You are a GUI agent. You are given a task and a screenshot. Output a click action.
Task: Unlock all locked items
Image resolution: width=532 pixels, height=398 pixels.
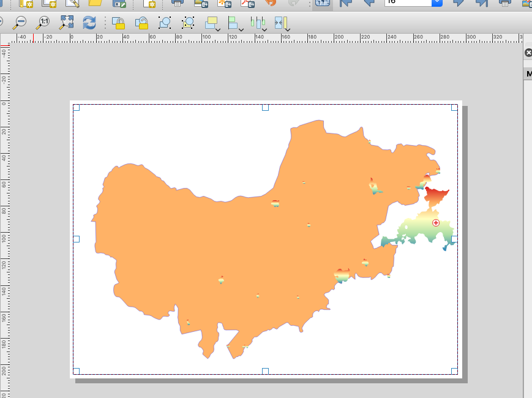point(141,23)
